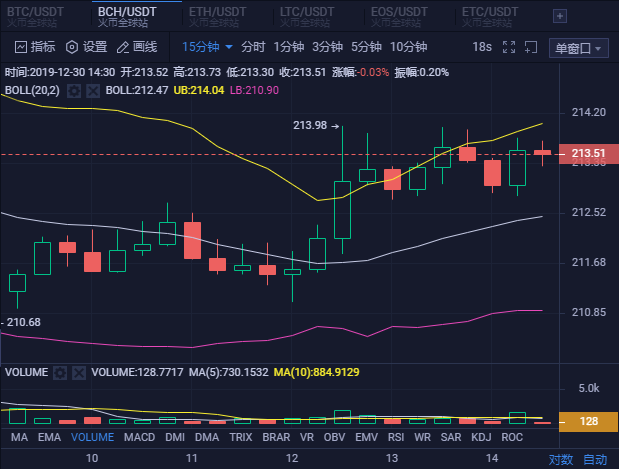Click the 213.98 high price marker

click(310, 126)
